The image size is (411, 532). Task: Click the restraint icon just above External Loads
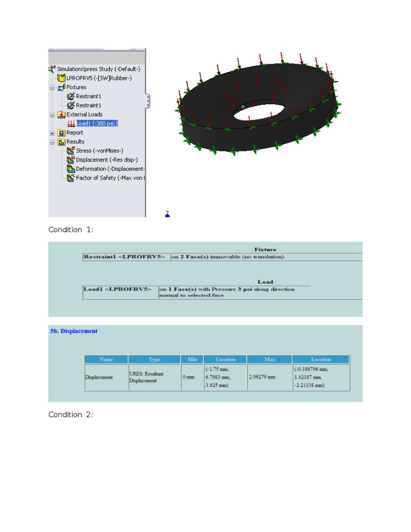point(70,105)
